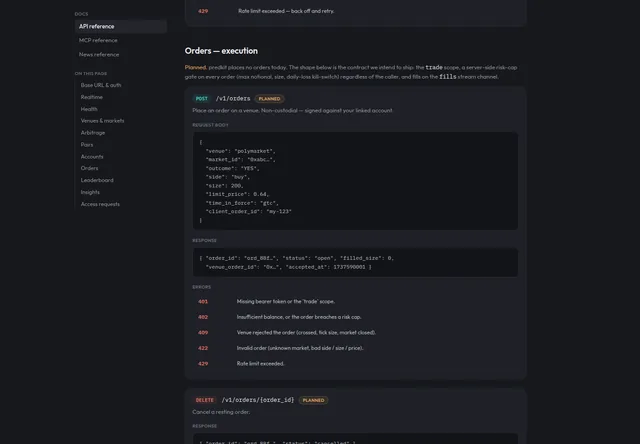Click the 429 error code next to 'Rate limit exceeded.'
Image resolution: width=640 pixels, height=444 pixels.
pyautogui.click(x=203, y=364)
